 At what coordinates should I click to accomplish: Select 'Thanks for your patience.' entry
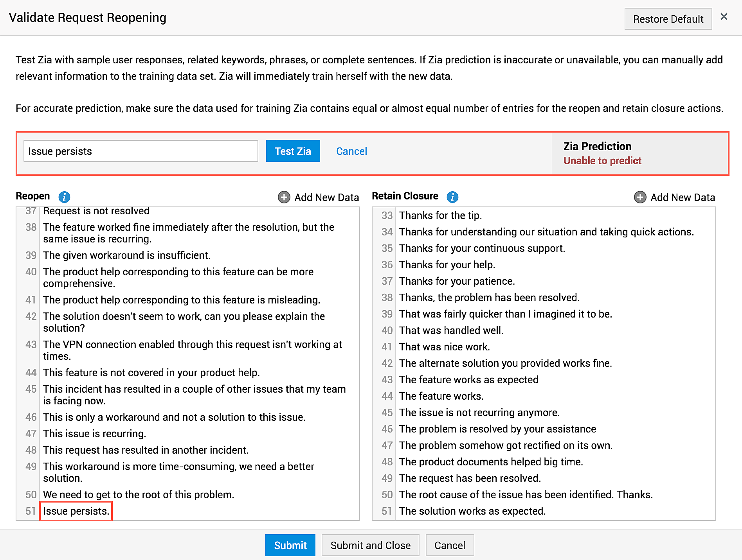pyautogui.click(x=457, y=281)
